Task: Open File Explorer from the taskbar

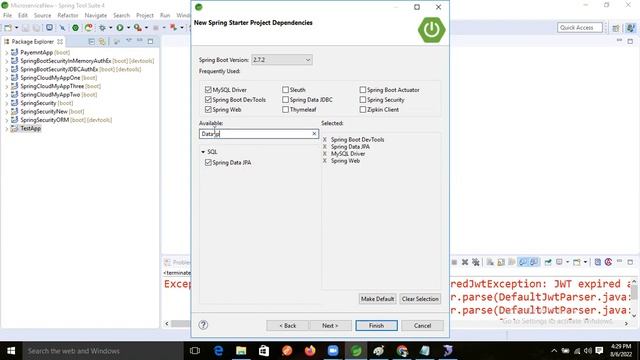Action: [241, 351]
